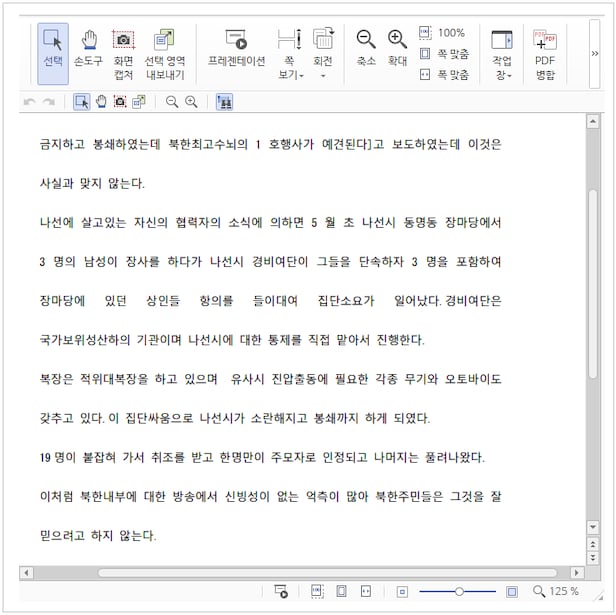Screen dimensions: 616x615
Task: Click the binoculars find icon in small toolbar
Action: click(224, 102)
